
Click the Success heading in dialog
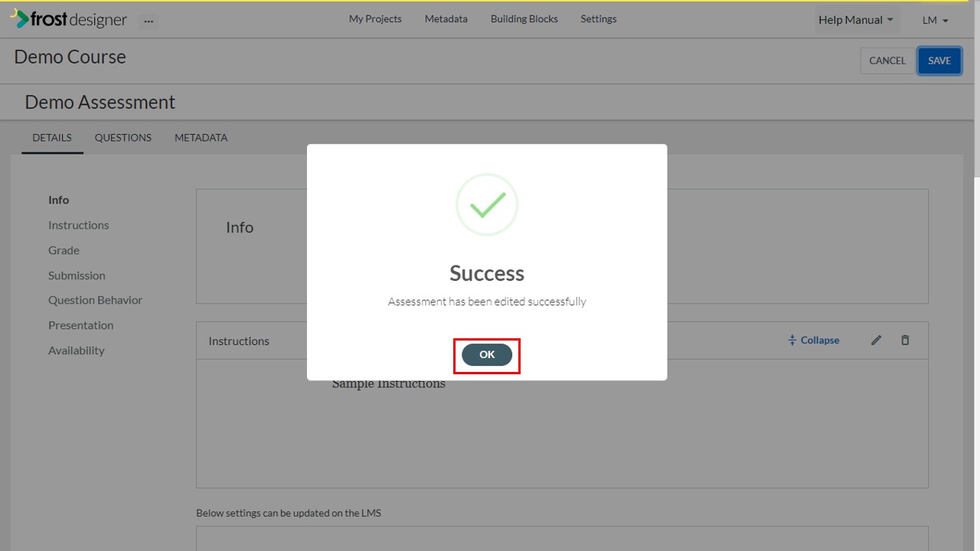click(487, 273)
